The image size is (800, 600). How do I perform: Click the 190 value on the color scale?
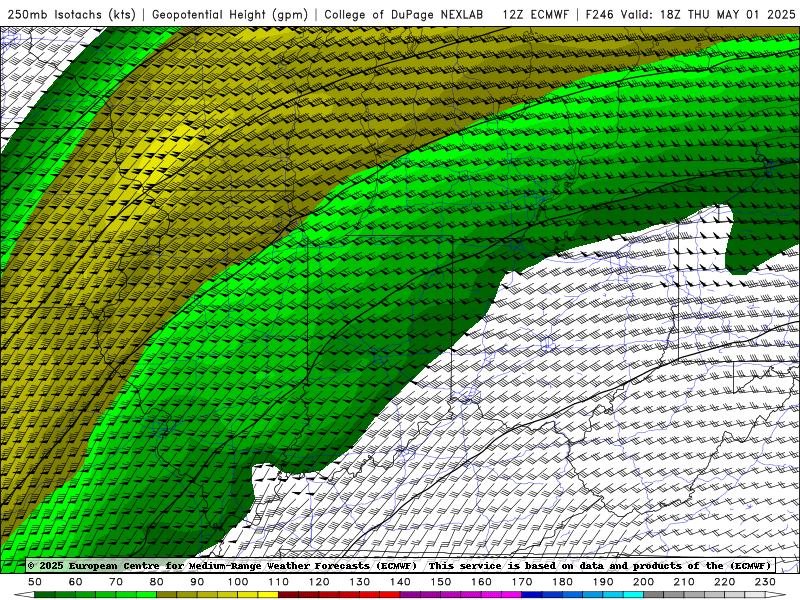(603, 582)
